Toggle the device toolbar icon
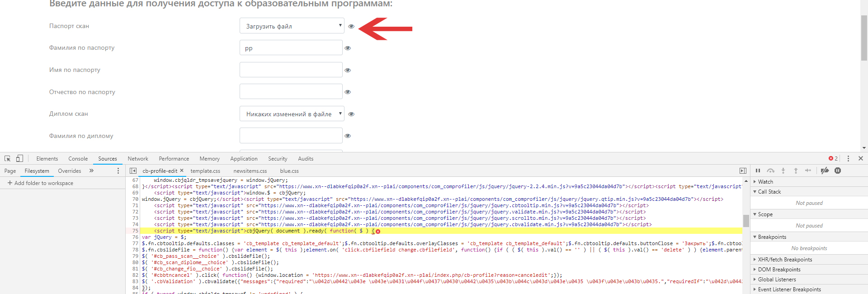Image resolution: width=868 pixels, height=294 pixels. pyautogui.click(x=19, y=159)
